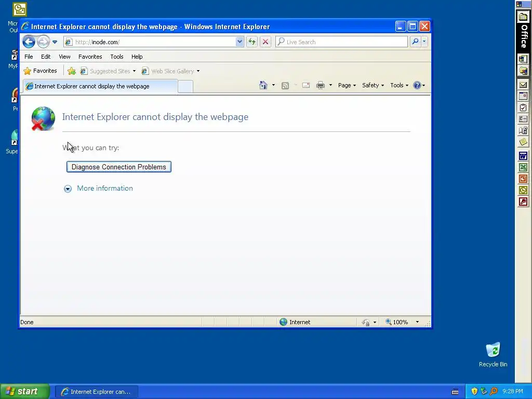Screen dimensions: 532x399
Task: Open the Edit menu
Action: pyautogui.click(x=46, y=57)
